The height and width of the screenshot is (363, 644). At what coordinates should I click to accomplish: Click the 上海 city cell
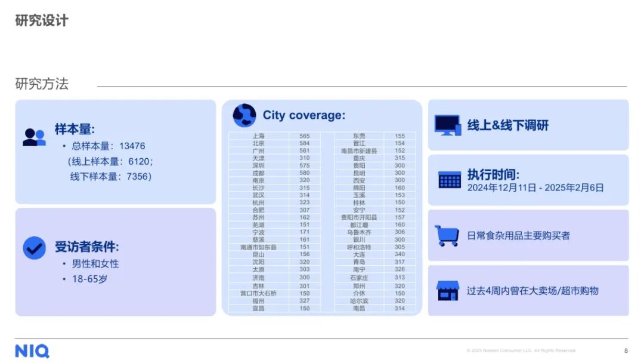point(258,136)
